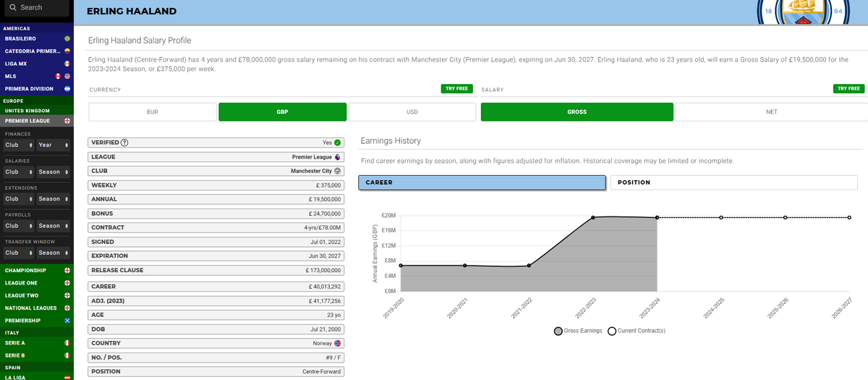Viewport: 868px width, 380px height.
Task: Open the Finances Year dropdown
Action: (x=54, y=145)
